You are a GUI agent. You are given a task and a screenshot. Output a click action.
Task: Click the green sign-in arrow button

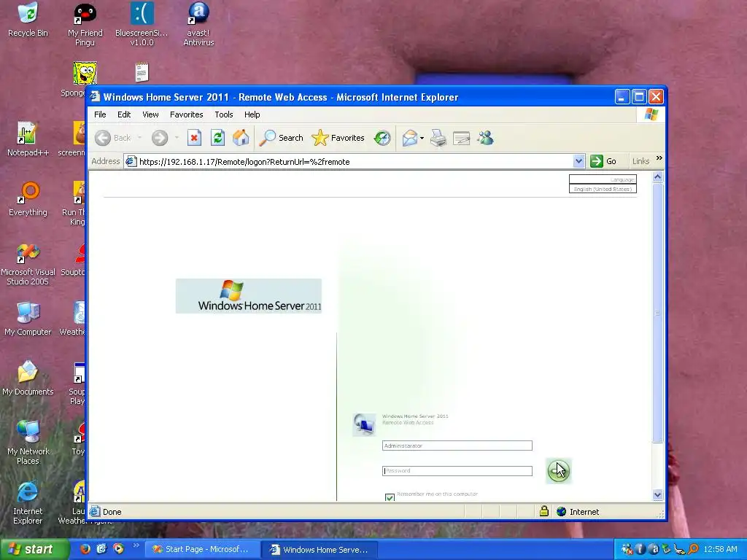click(x=558, y=471)
